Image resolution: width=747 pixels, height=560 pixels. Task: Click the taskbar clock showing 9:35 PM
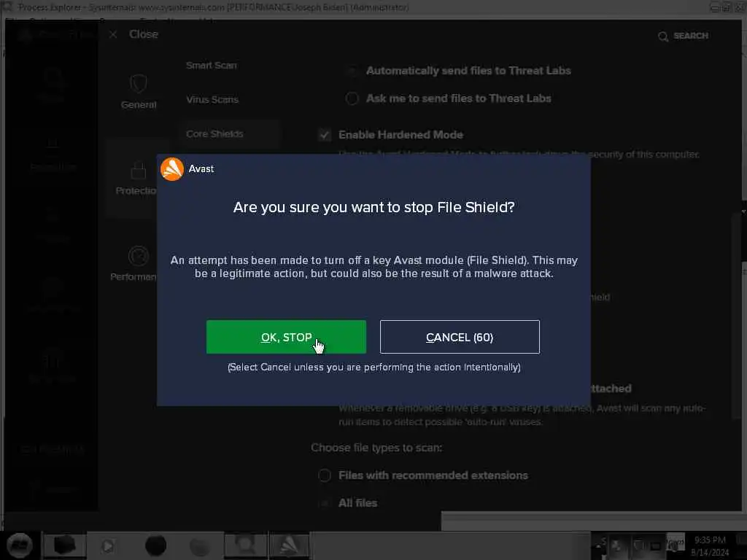pos(710,545)
